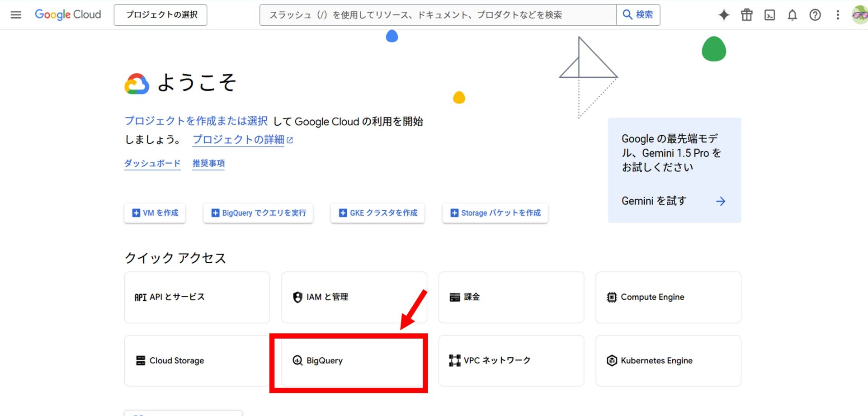The height and width of the screenshot is (416, 868).
Task: Click the plus icon on BigQuery でクエリを実行
Action: click(x=216, y=213)
